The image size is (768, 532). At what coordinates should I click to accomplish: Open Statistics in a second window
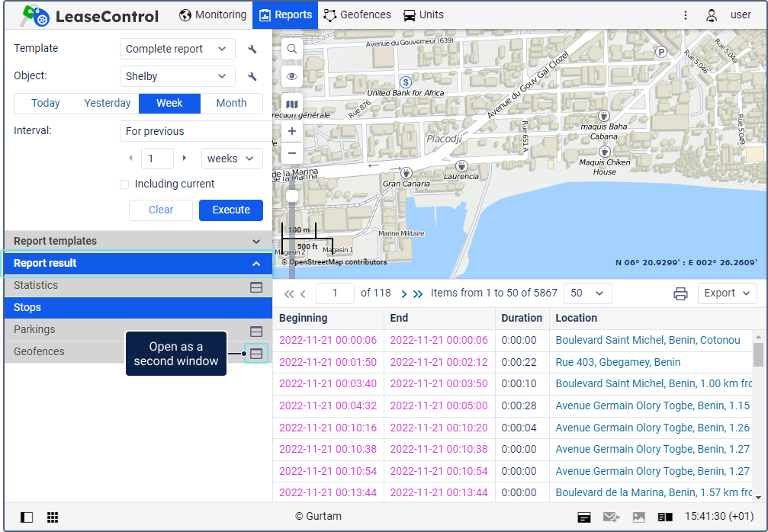point(256,287)
